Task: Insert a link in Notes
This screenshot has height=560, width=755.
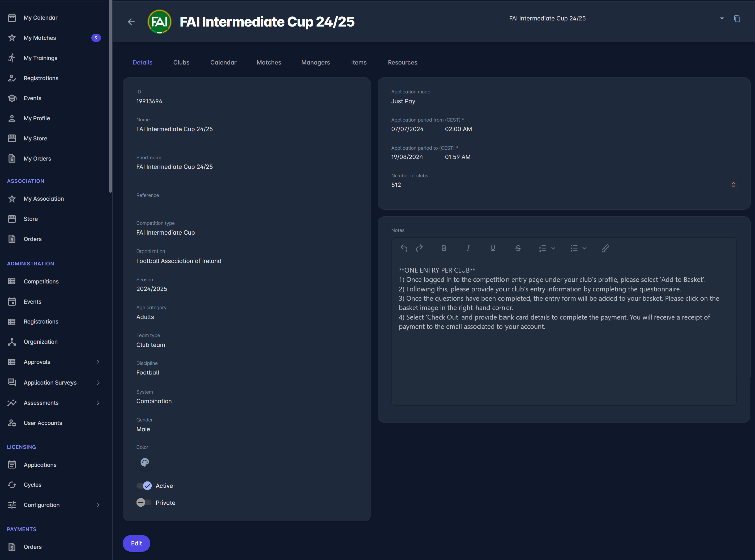Action: pos(605,248)
